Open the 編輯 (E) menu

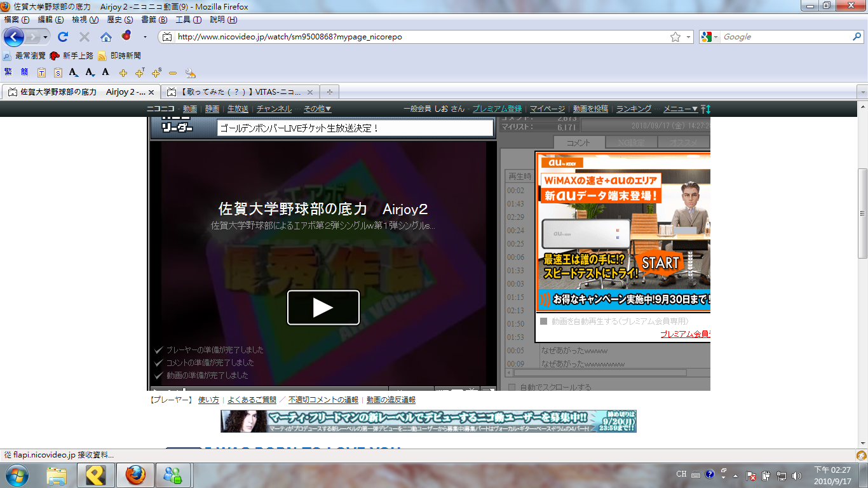click(x=51, y=20)
